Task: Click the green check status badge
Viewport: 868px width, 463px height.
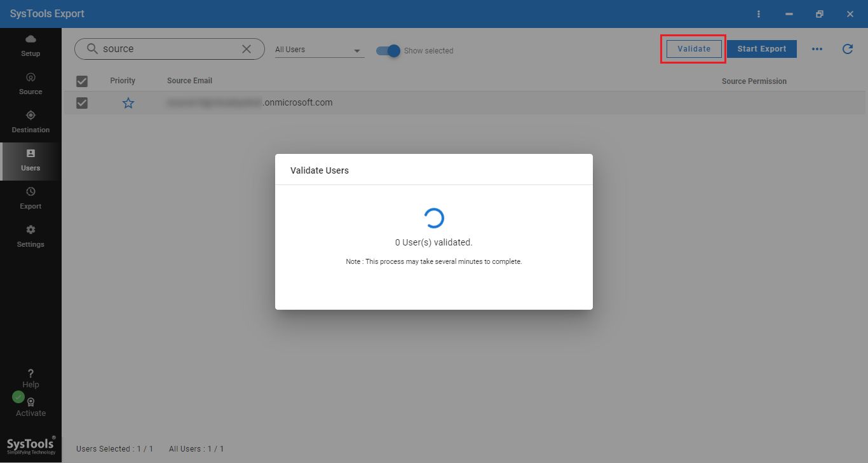Action: pyautogui.click(x=18, y=397)
